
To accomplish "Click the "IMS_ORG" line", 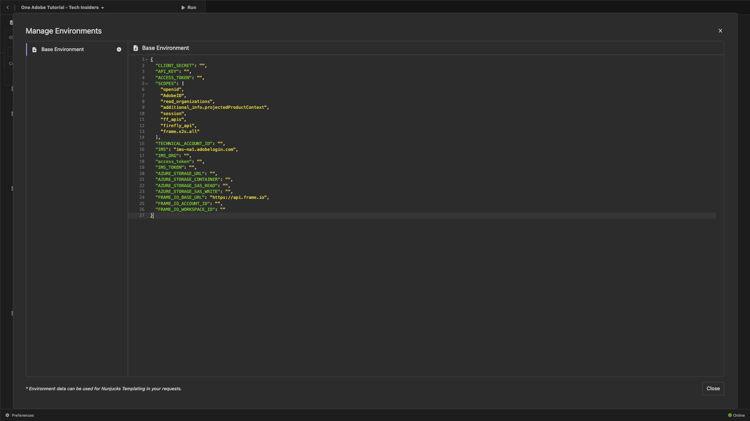I will coord(173,155).
